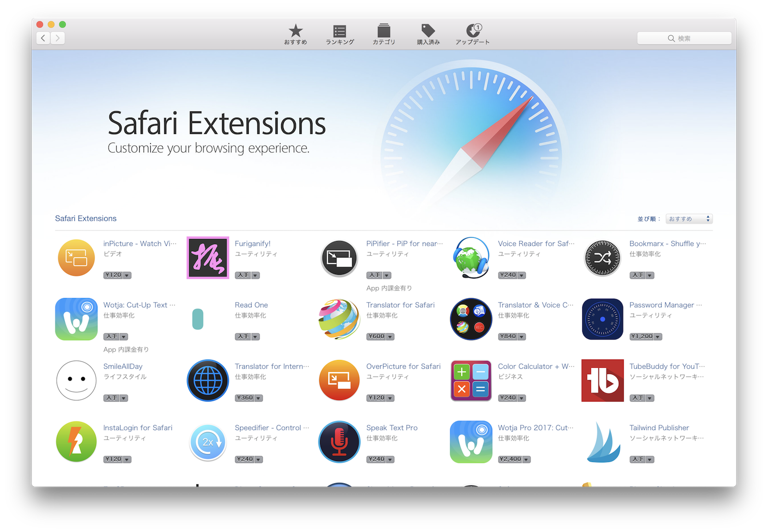
Task: Buy Password Manager for ¥1,200
Action: pyautogui.click(x=642, y=337)
